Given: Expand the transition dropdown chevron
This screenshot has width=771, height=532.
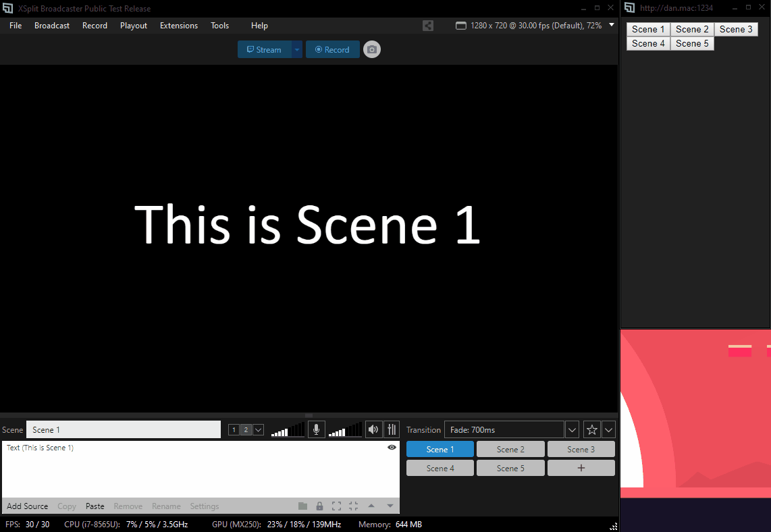Looking at the screenshot, I should click(572, 430).
